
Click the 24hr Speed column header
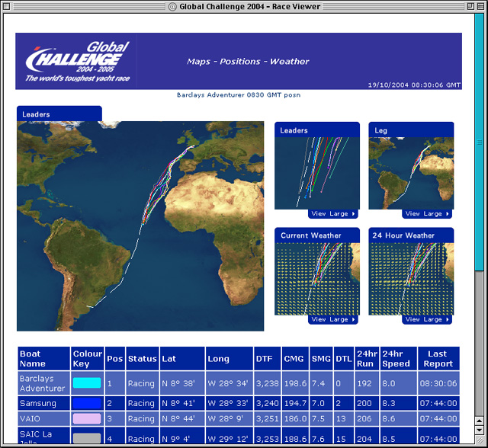398,358
